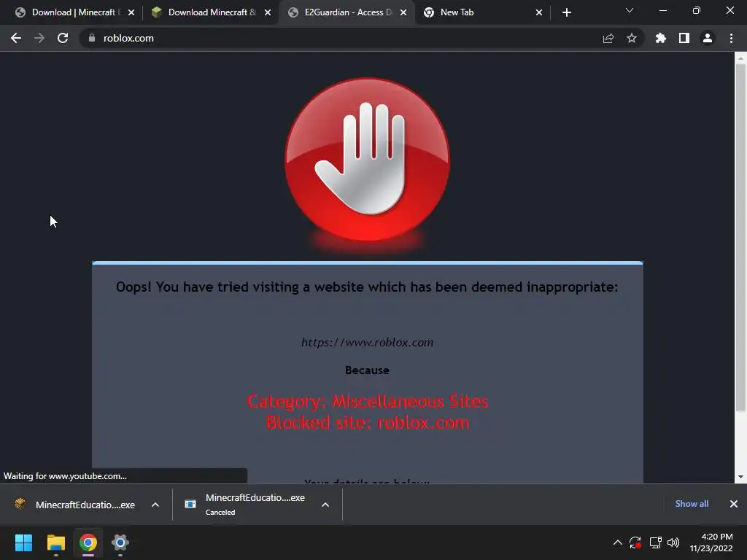Close the New Tab tab
Image resolution: width=747 pixels, height=560 pixels.
[539, 12]
